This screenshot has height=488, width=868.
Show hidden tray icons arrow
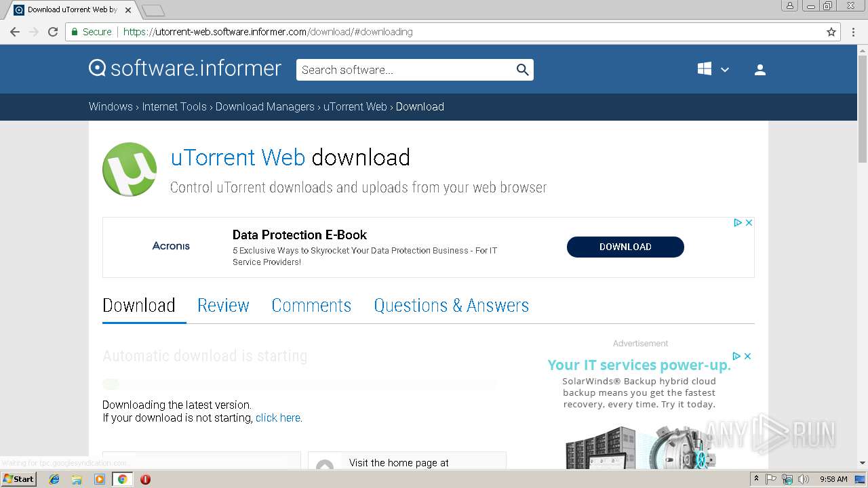pyautogui.click(x=757, y=479)
